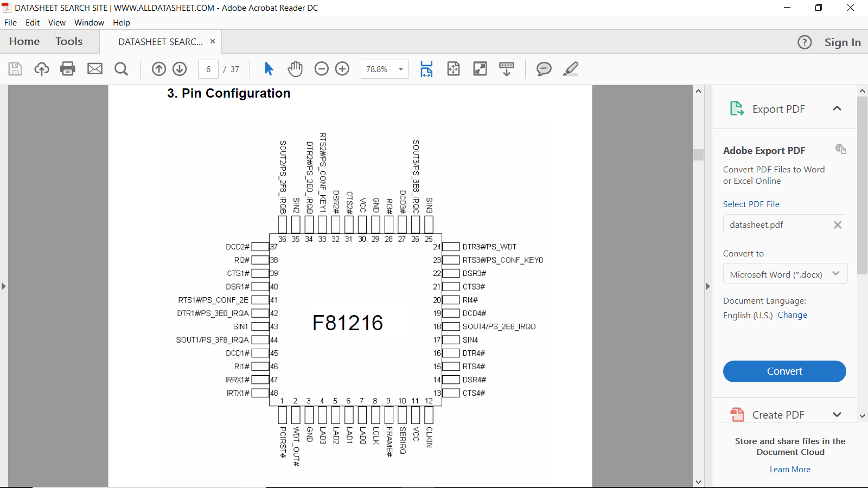Click the document scrollbar down arrow

(698, 481)
